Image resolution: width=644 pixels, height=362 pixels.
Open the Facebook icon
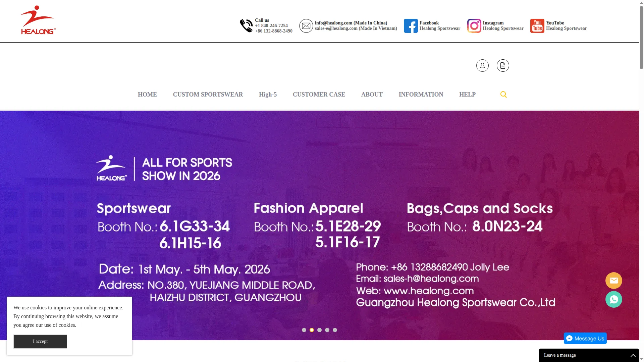pos(411,26)
